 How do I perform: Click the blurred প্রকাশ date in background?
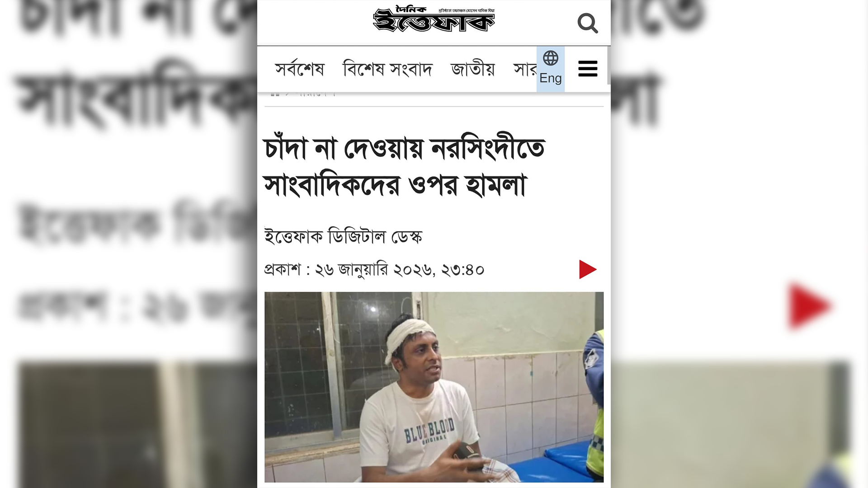point(136,306)
